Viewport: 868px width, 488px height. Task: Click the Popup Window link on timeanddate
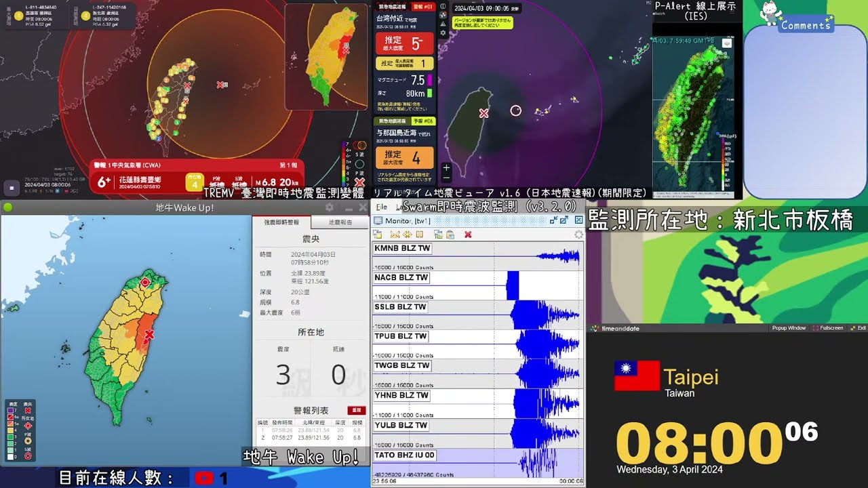(x=789, y=328)
